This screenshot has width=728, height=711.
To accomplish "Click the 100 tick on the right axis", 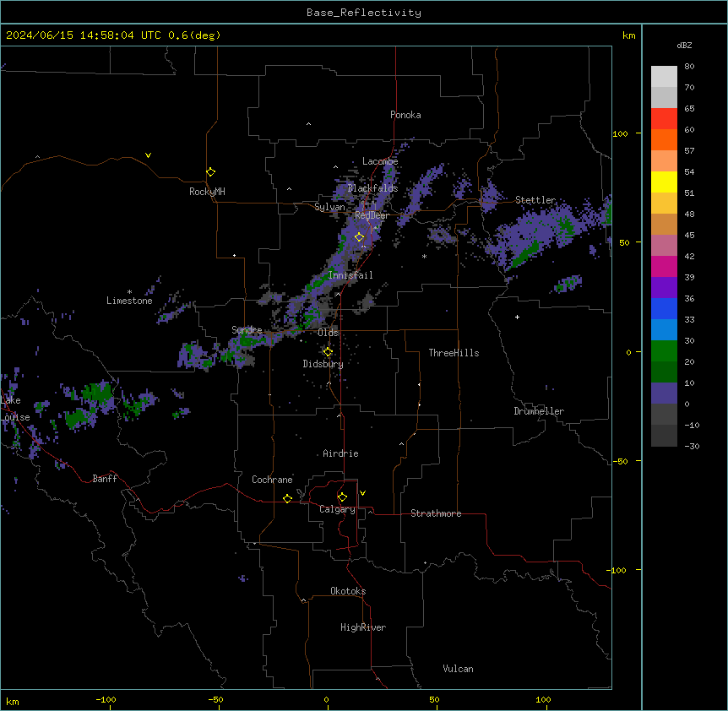I will pos(620,133).
